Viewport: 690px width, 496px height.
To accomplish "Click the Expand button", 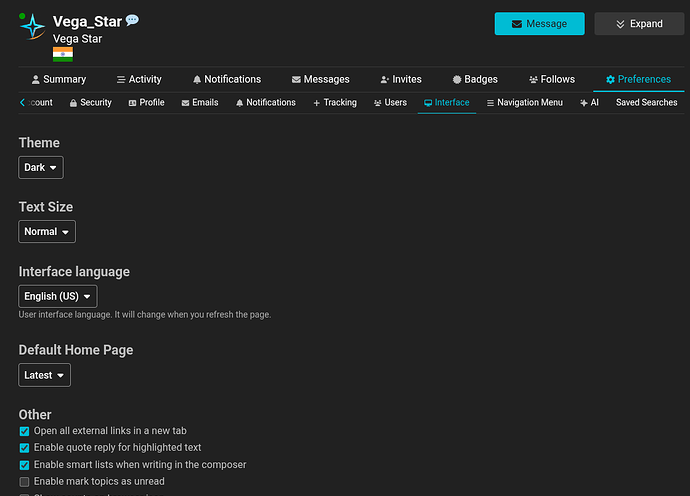I will click(638, 24).
